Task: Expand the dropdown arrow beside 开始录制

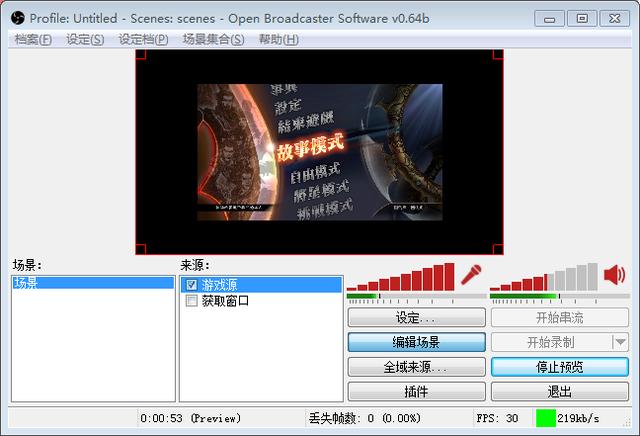Action: [620, 342]
